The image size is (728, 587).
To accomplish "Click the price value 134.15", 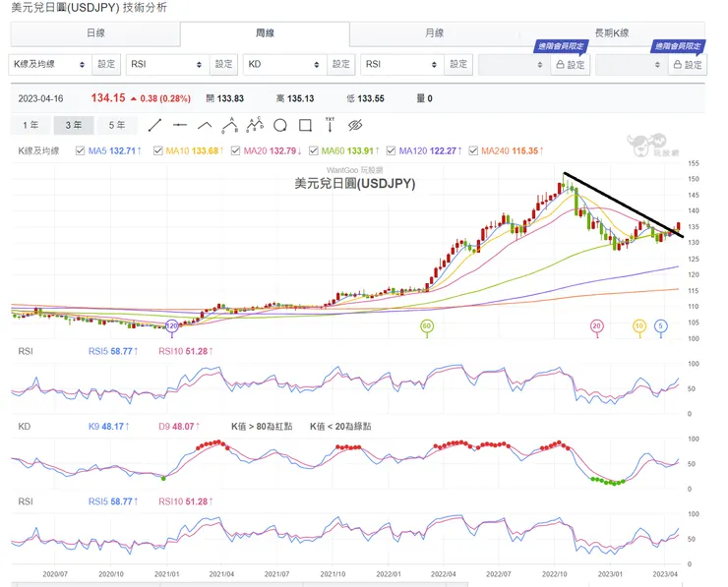I will click(108, 98).
